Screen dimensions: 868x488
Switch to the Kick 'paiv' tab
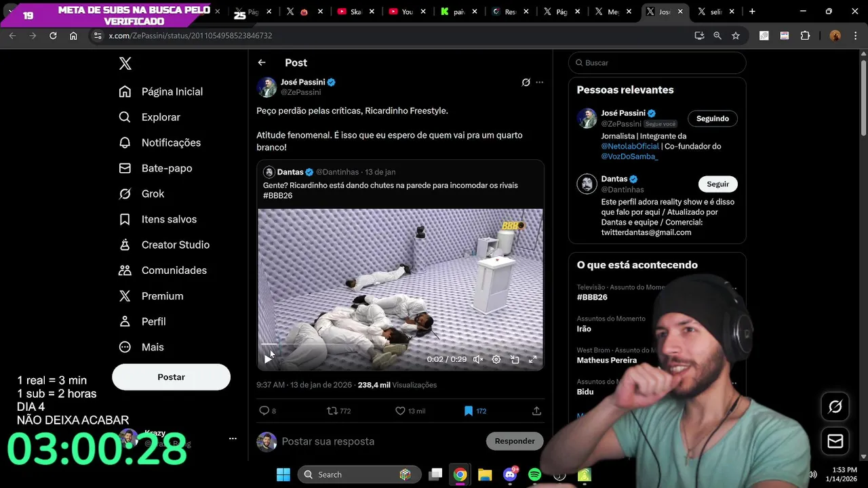click(x=458, y=12)
